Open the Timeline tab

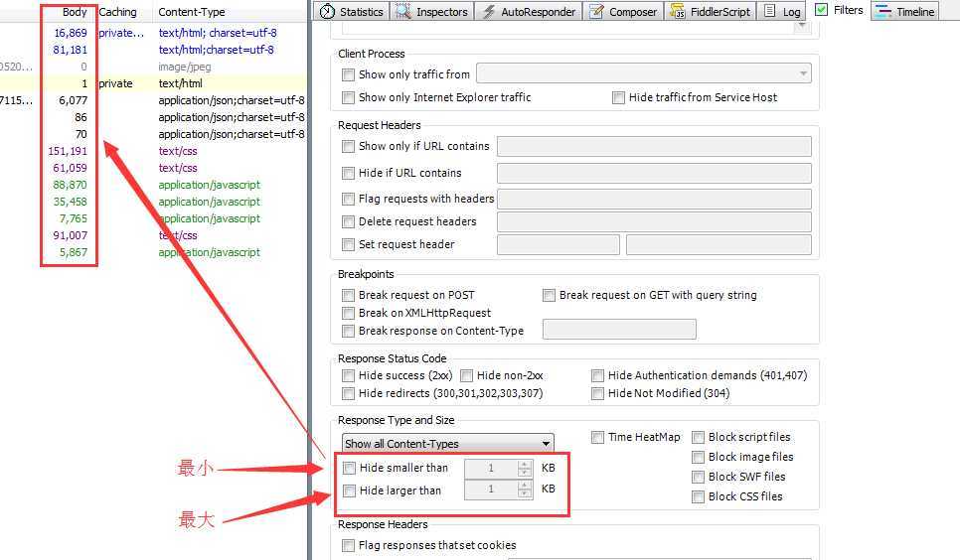tap(905, 11)
